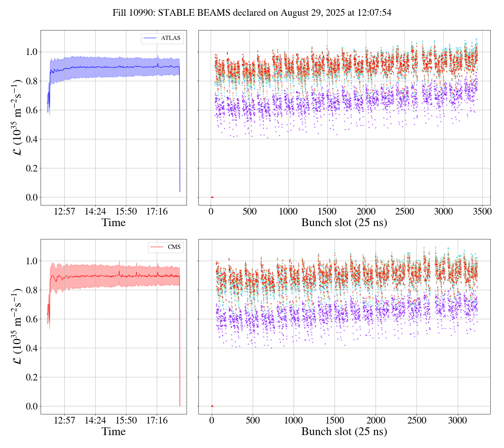
Task: Click the 1.0 y-axis tick on ATLAS plot
Action: (x=32, y=52)
